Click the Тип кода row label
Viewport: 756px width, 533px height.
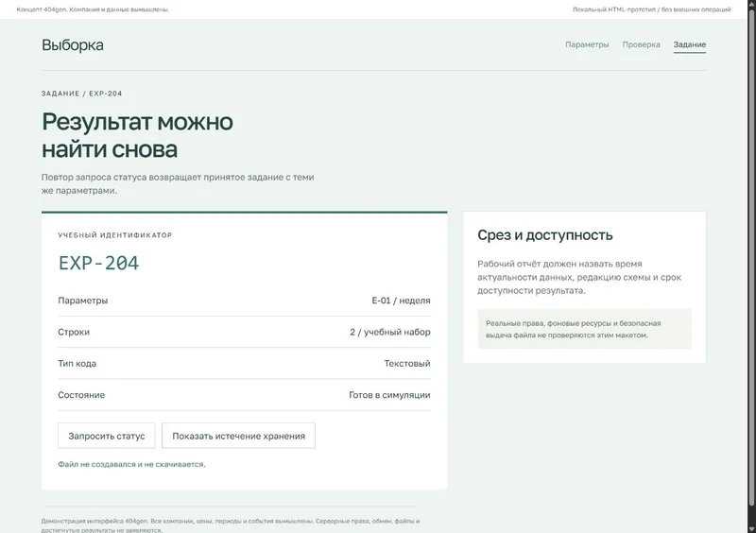(77, 363)
